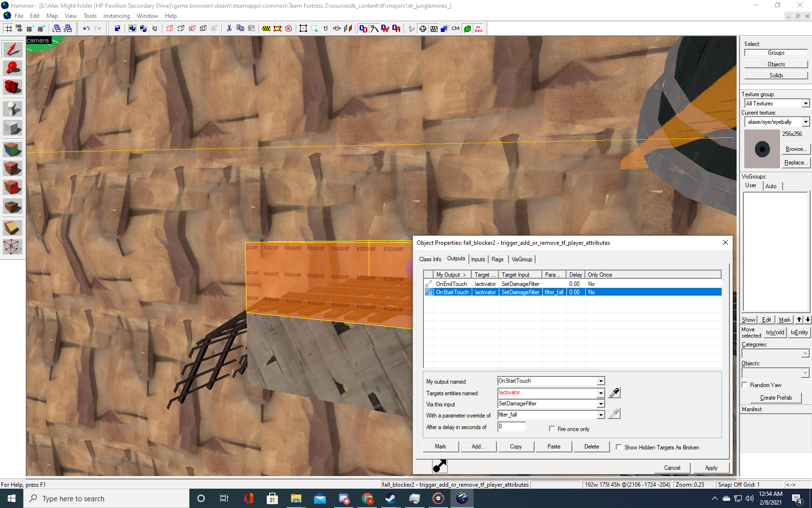The width and height of the screenshot is (812, 508).
Task: Select the Auto VisGroups tab
Action: coord(771,186)
